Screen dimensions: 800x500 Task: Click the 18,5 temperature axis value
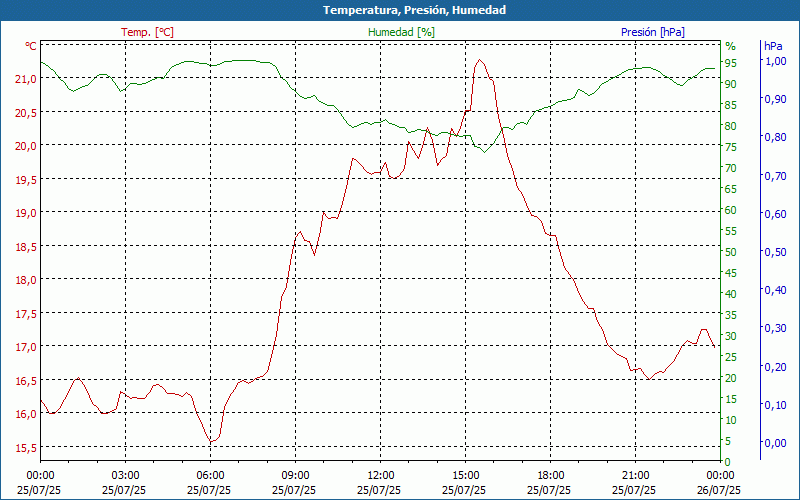click(x=27, y=246)
